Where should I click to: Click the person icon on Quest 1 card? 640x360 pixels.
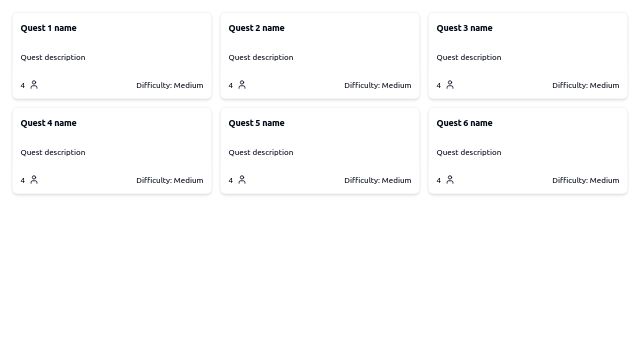click(34, 85)
